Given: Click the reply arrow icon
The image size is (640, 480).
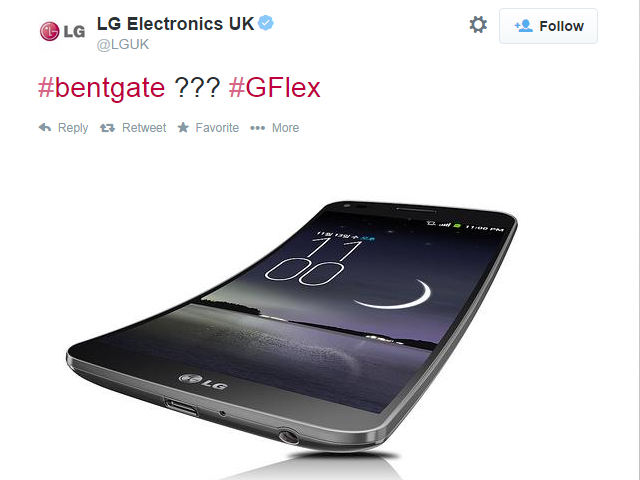Looking at the screenshot, I should [x=45, y=128].
